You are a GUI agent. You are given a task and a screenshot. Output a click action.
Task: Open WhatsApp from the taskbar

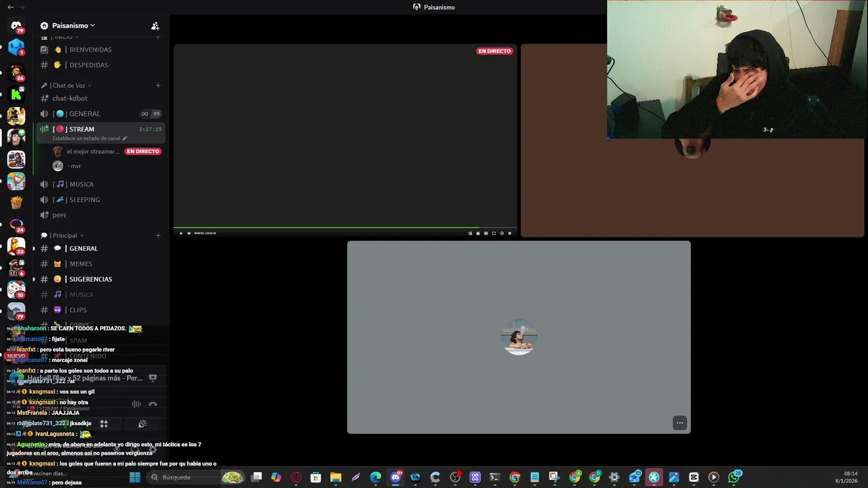[x=734, y=477]
